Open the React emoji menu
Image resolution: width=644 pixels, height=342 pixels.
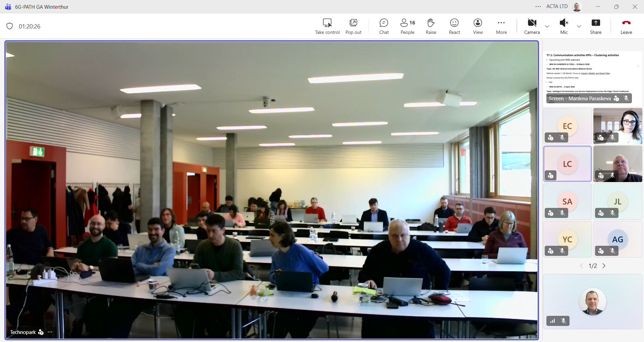(x=454, y=26)
